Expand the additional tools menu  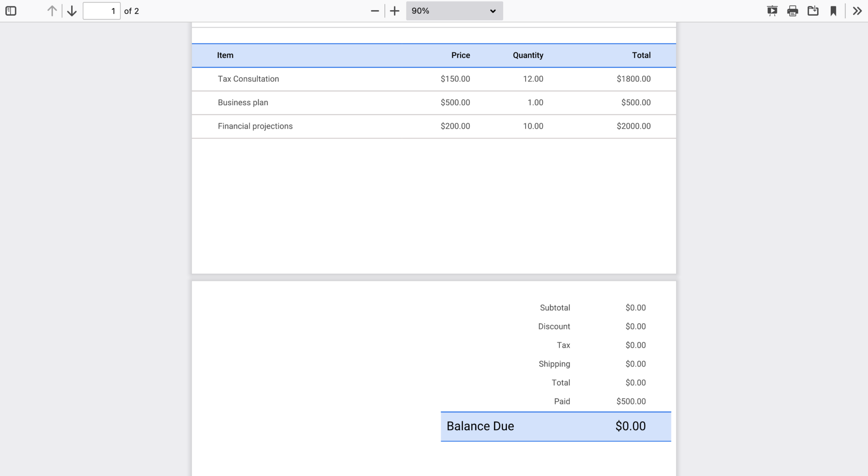pos(857,11)
